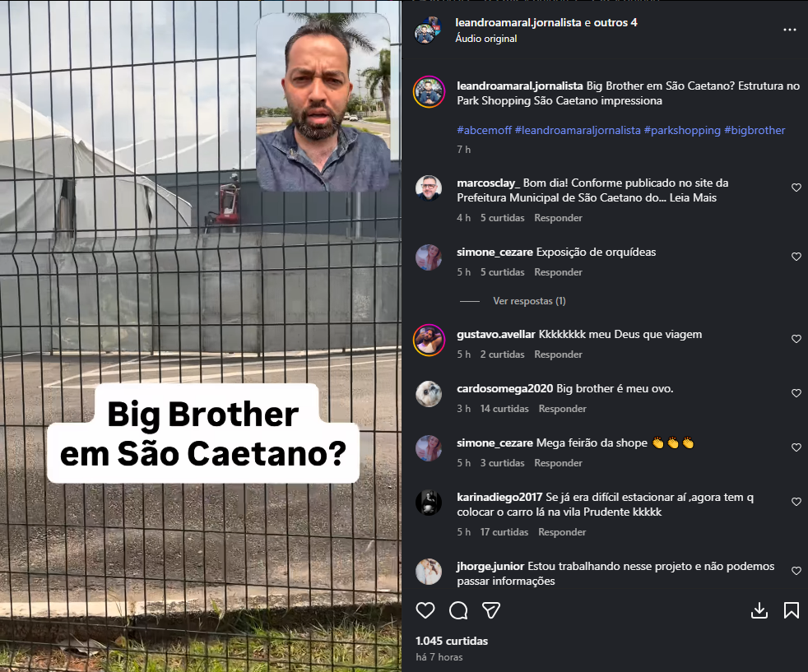Expand 'Ver respostas (1)' under simone_cezare
This screenshot has height=672, width=808.
pyautogui.click(x=529, y=301)
